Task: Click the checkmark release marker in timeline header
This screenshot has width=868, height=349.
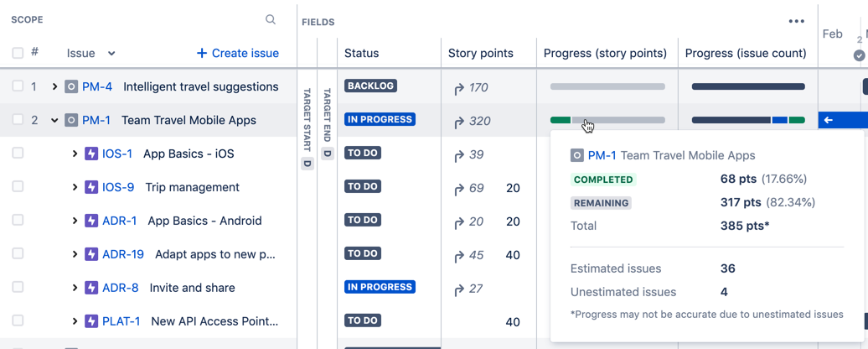Action: point(859,55)
